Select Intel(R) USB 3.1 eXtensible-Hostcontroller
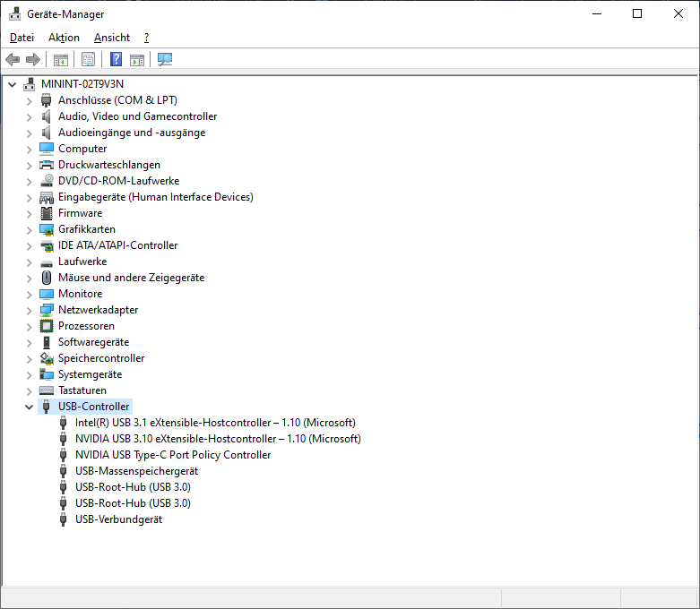The width and height of the screenshot is (700, 609). tap(215, 423)
